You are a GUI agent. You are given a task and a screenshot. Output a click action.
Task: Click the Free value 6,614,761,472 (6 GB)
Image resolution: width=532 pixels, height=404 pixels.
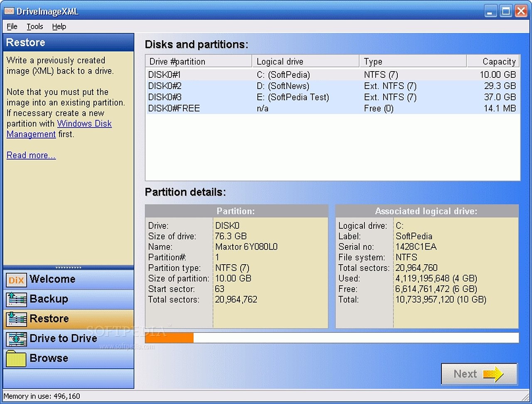point(436,289)
